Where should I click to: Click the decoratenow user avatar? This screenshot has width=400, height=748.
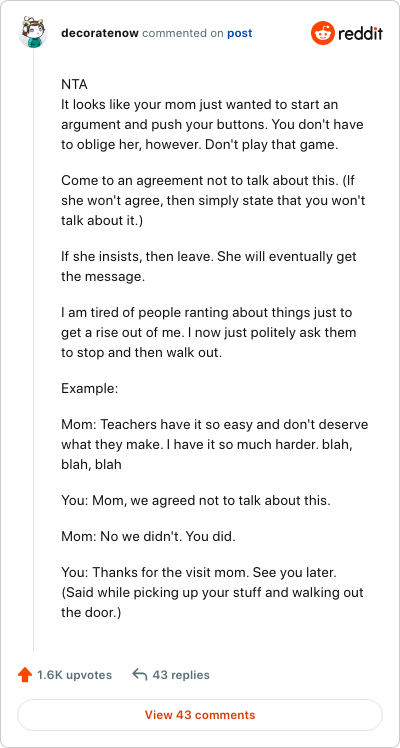33,33
